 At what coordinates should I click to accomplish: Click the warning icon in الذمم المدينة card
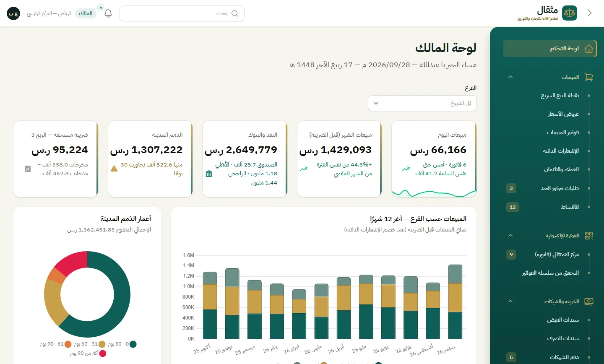[x=114, y=169]
